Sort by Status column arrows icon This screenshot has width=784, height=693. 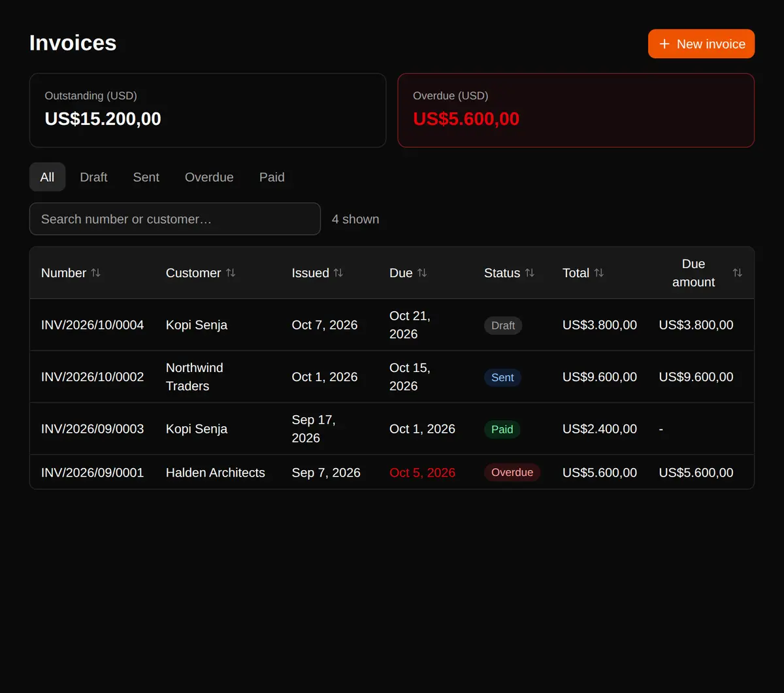pyautogui.click(x=530, y=273)
